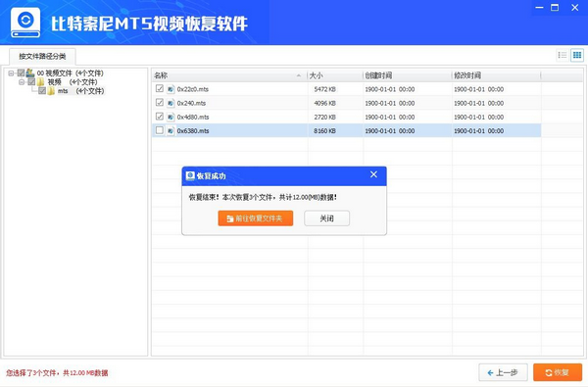Select the file name 0x4d80.mts
Viewport: 588px width, 387px height.
click(x=193, y=117)
